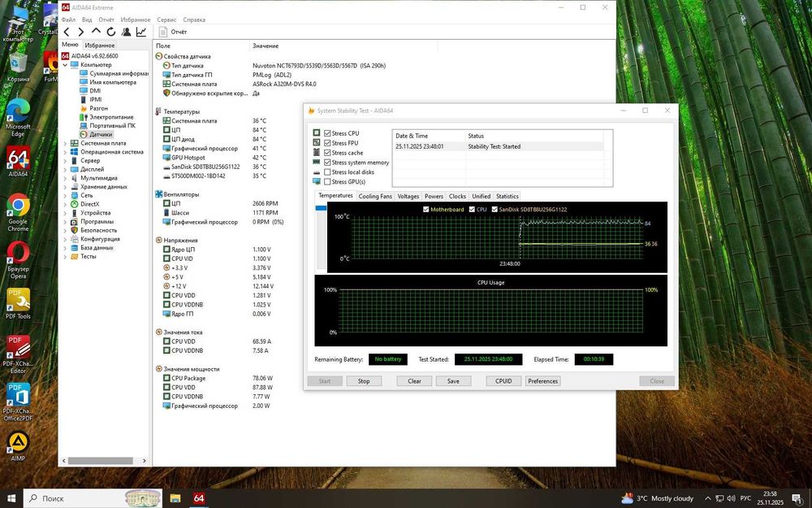Viewport: 812px width, 508px height.
Task: Open PDF Tools desktop shortcut
Action: point(18,303)
